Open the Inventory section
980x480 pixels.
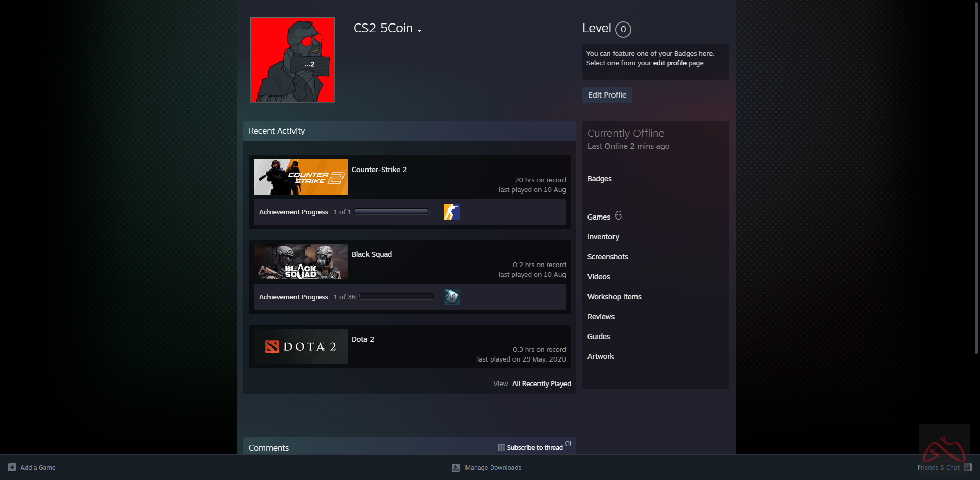click(603, 237)
